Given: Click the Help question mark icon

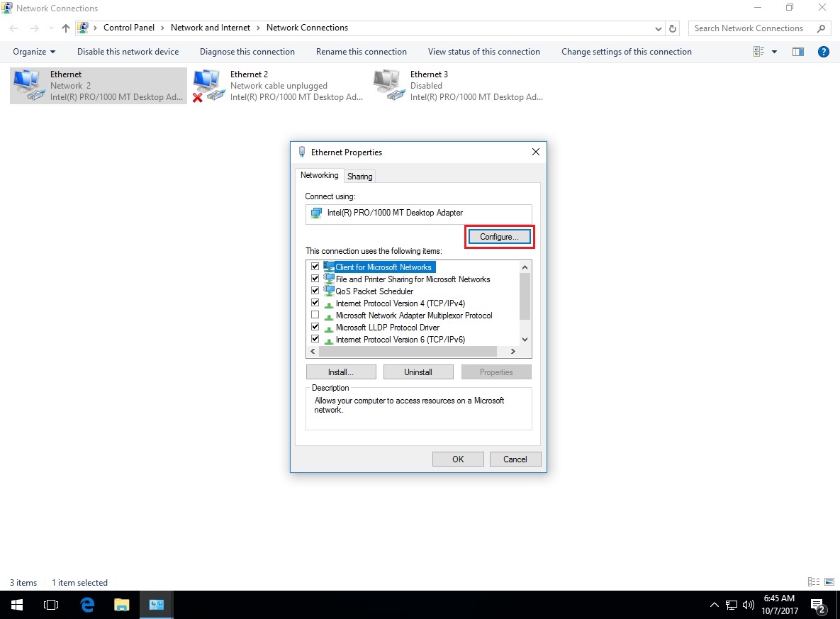Looking at the screenshot, I should [824, 52].
